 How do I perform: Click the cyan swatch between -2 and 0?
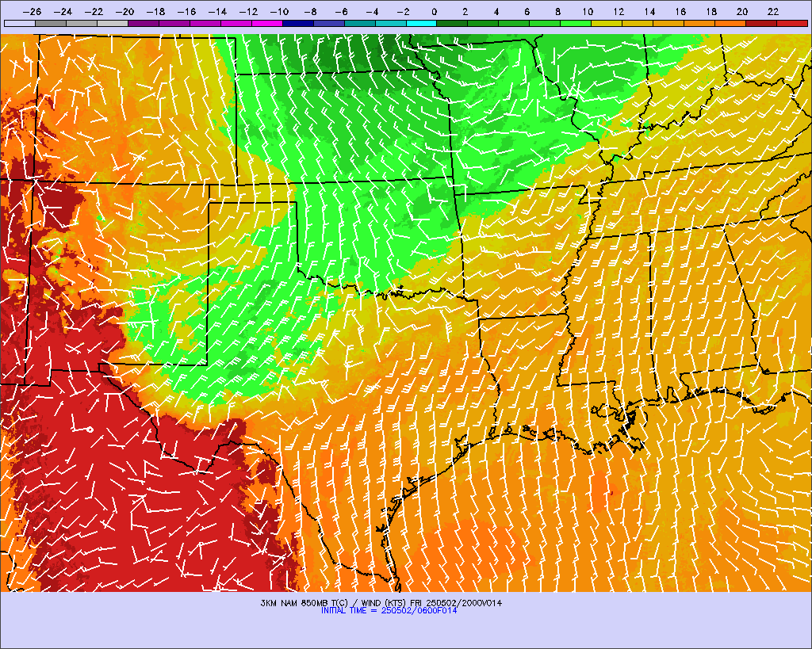pyautogui.click(x=422, y=23)
